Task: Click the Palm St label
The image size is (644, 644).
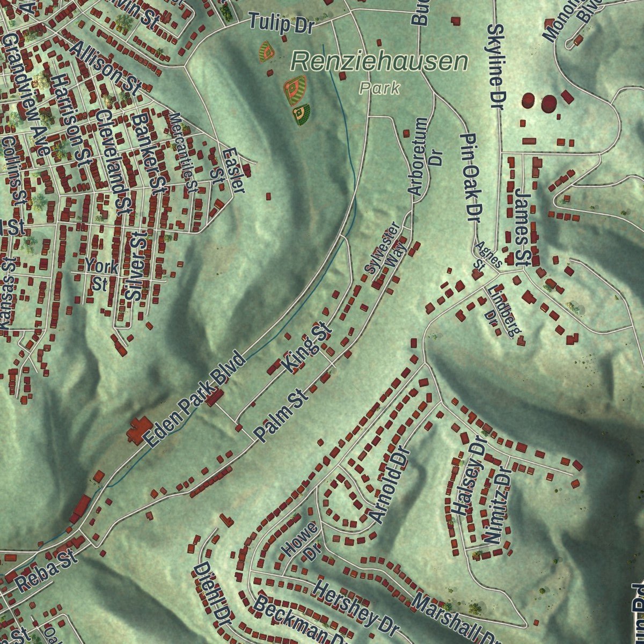Action: click(281, 416)
